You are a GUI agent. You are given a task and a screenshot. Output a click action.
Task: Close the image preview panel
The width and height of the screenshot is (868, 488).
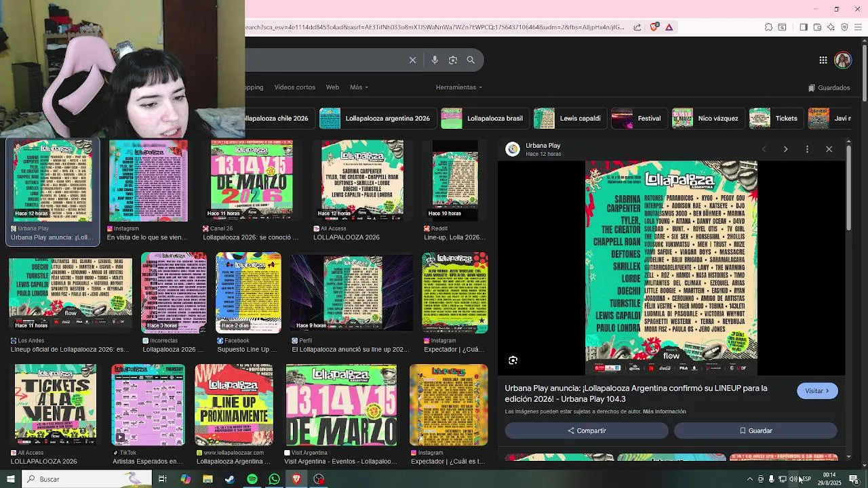click(829, 149)
